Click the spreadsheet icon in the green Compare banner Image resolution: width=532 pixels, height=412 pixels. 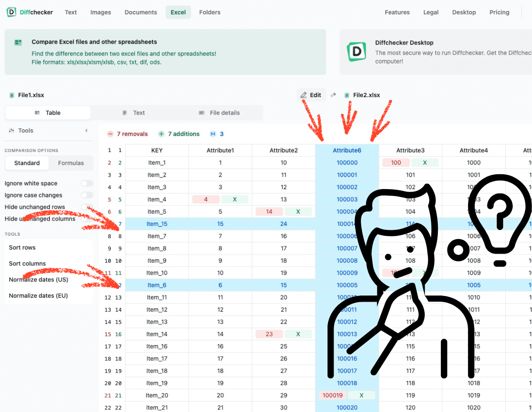click(x=18, y=42)
